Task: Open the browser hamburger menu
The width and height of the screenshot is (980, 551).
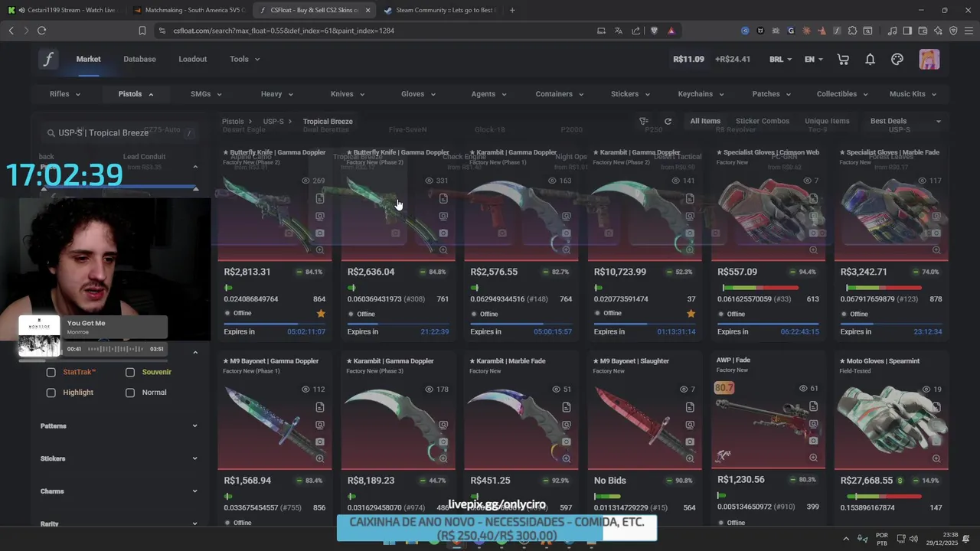Action: click(968, 31)
